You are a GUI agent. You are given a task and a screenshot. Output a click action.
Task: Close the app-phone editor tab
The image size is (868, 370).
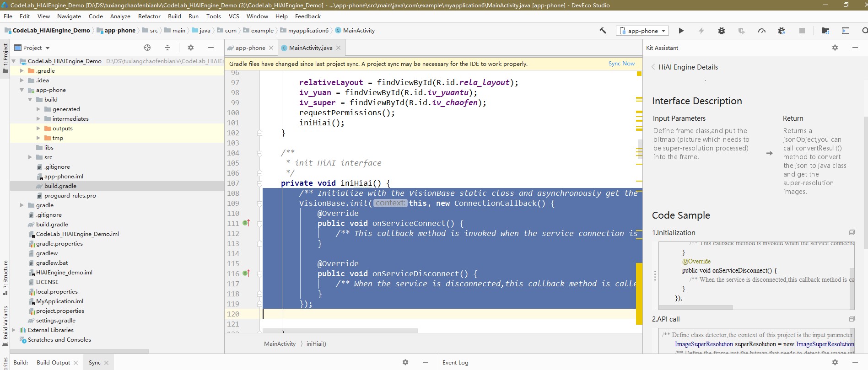pyautogui.click(x=271, y=48)
